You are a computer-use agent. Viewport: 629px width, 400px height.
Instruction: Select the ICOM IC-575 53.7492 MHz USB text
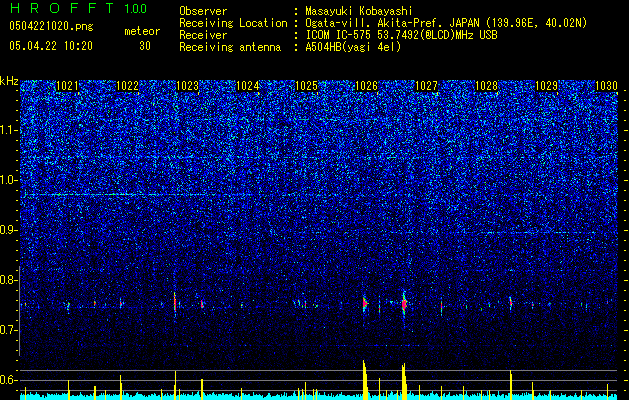point(401,35)
